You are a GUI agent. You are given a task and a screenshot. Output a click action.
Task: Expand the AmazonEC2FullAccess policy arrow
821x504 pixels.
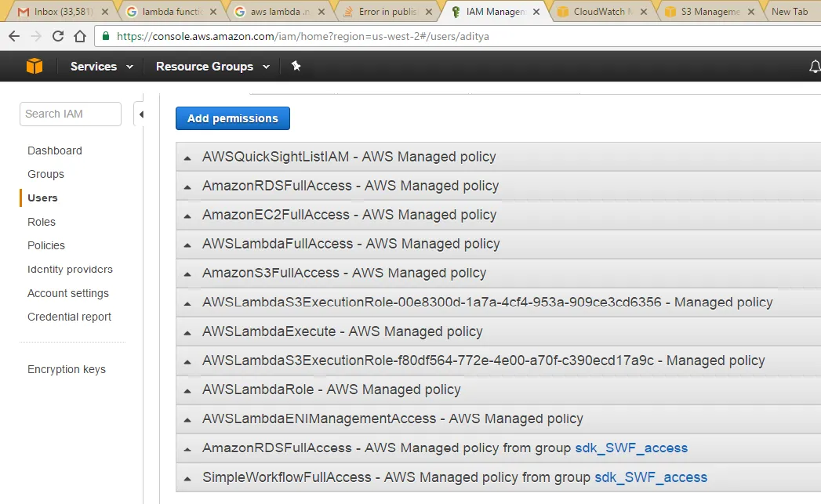(x=187, y=216)
